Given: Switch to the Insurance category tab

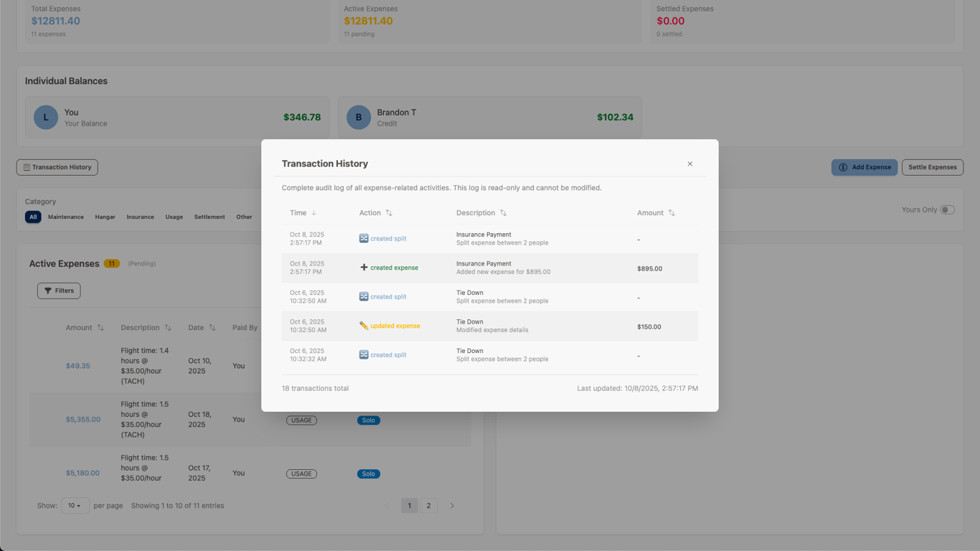Looking at the screenshot, I should pos(140,217).
